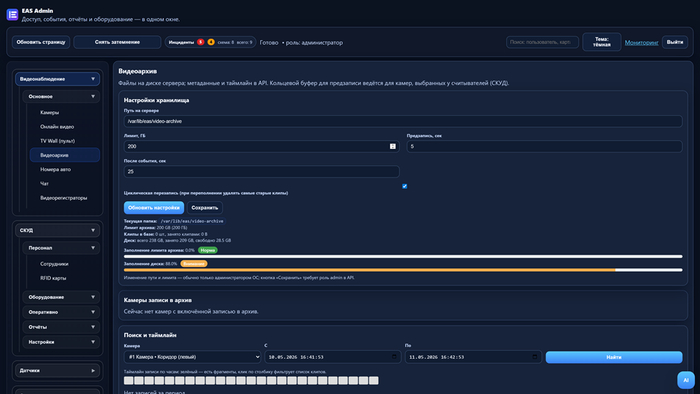Click the Путь на сервере input
Viewport: 700px width, 394px height.
(403, 121)
